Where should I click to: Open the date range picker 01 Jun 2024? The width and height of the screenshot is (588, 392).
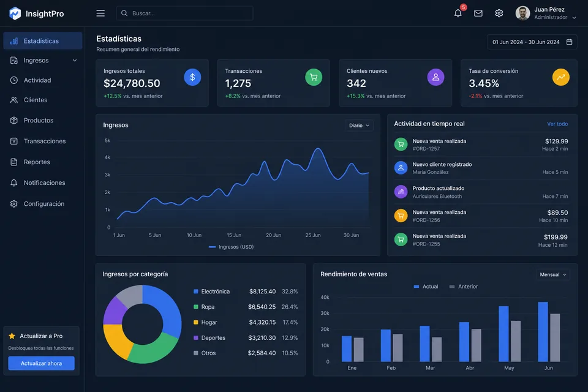pos(532,42)
